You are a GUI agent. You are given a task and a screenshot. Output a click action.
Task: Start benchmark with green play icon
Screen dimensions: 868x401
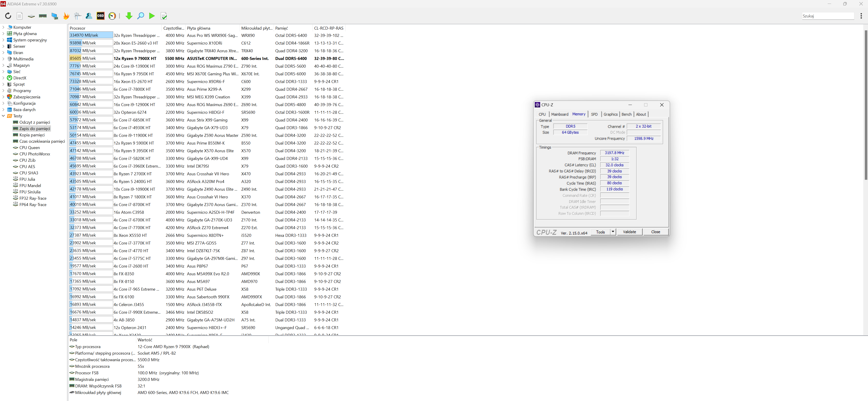[x=152, y=16]
